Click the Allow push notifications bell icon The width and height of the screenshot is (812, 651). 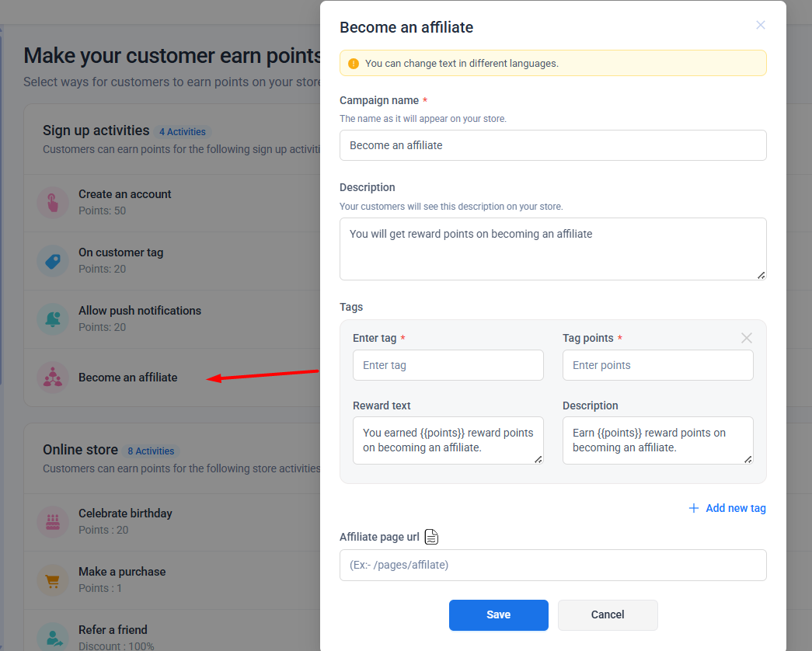click(x=52, y=319)
